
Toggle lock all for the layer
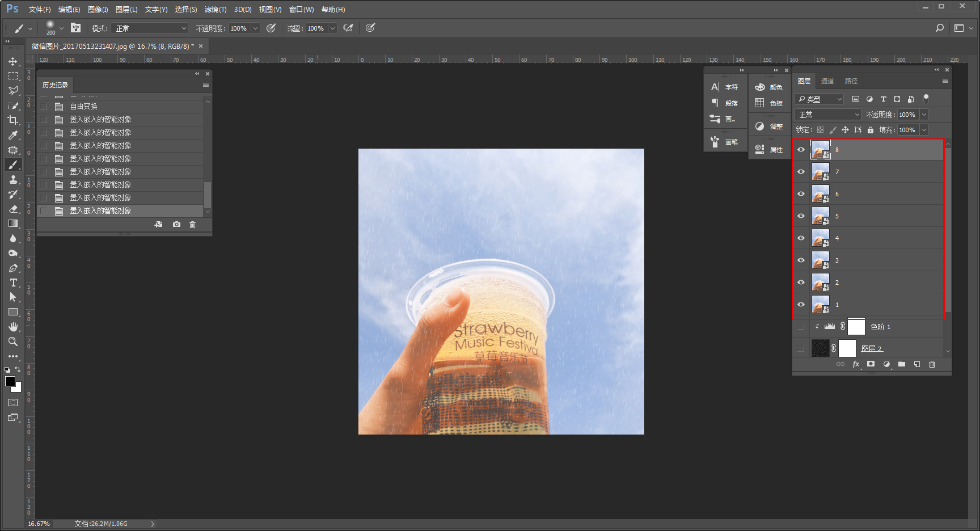(871, 130)
